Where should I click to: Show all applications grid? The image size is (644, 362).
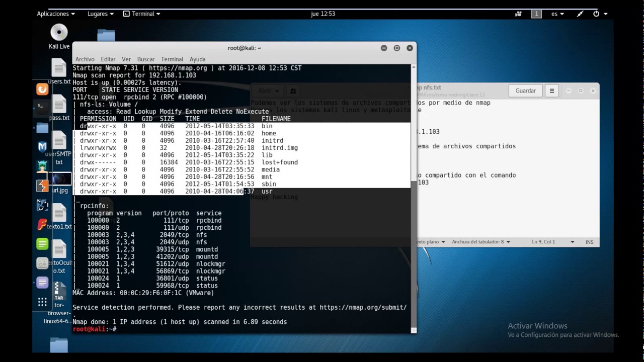click(x=42, y=302)
